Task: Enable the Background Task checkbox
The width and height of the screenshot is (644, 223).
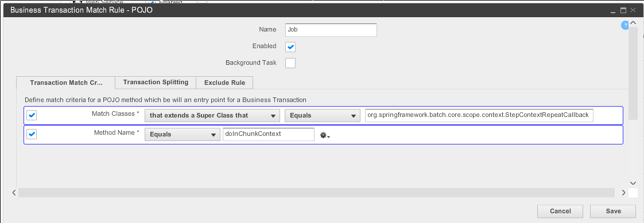Action: point(290,63)
